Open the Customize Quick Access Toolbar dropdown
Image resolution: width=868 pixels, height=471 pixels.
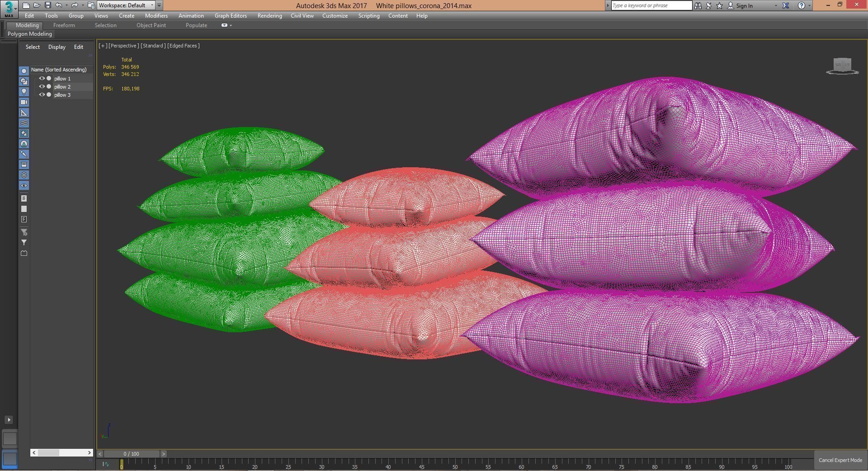(x=159, y=5)
